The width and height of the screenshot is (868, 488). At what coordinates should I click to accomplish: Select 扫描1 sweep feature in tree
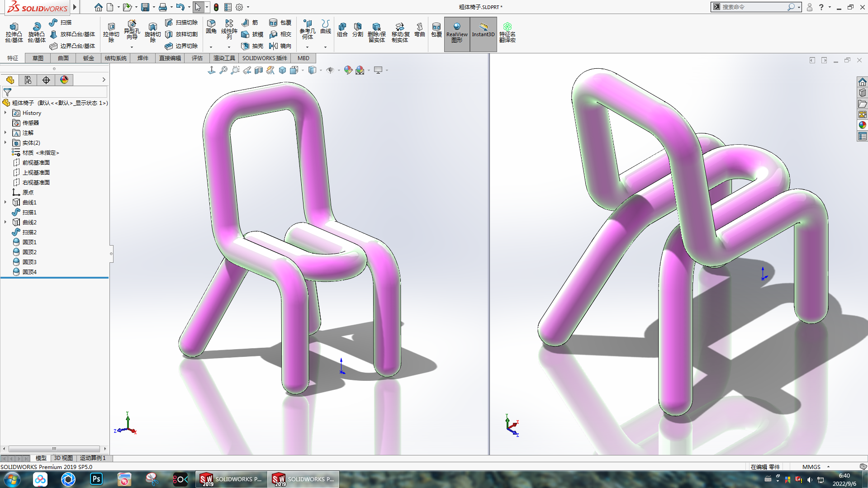coord(29,213)
